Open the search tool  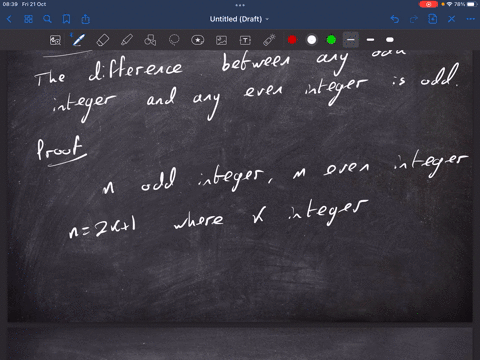coord(47,19)
